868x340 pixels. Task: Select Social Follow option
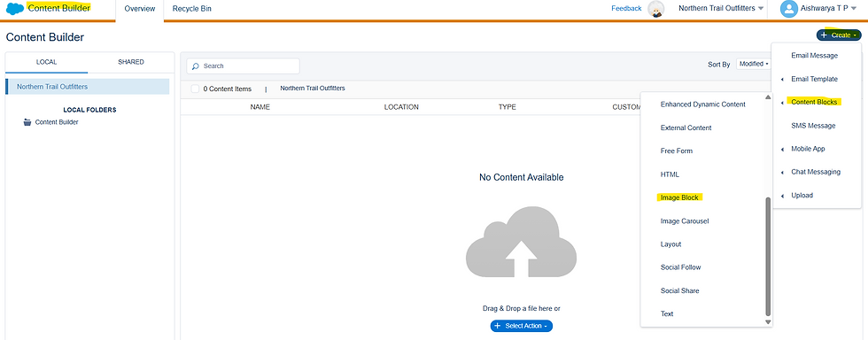pyautogui.click(x=680, y=267)
